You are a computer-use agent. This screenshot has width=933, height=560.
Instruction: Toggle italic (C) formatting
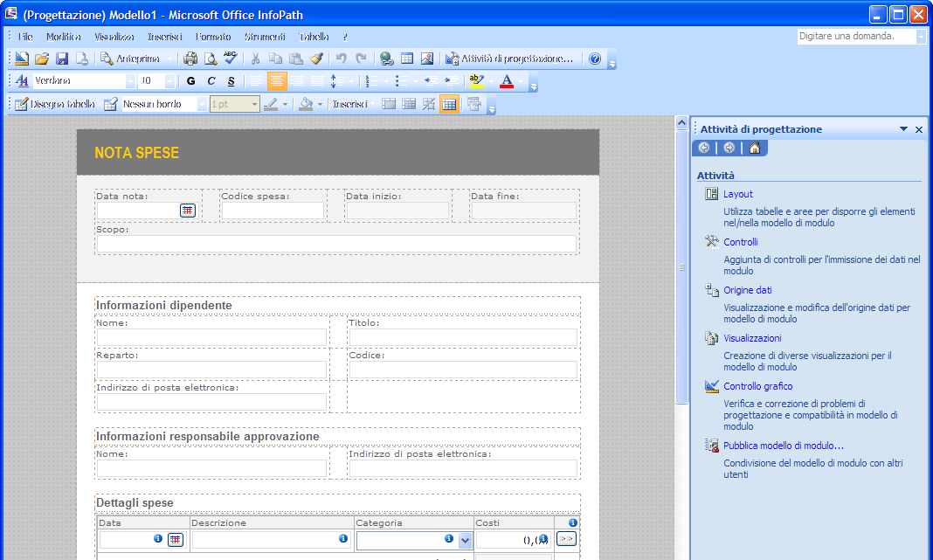coord(211,81)
